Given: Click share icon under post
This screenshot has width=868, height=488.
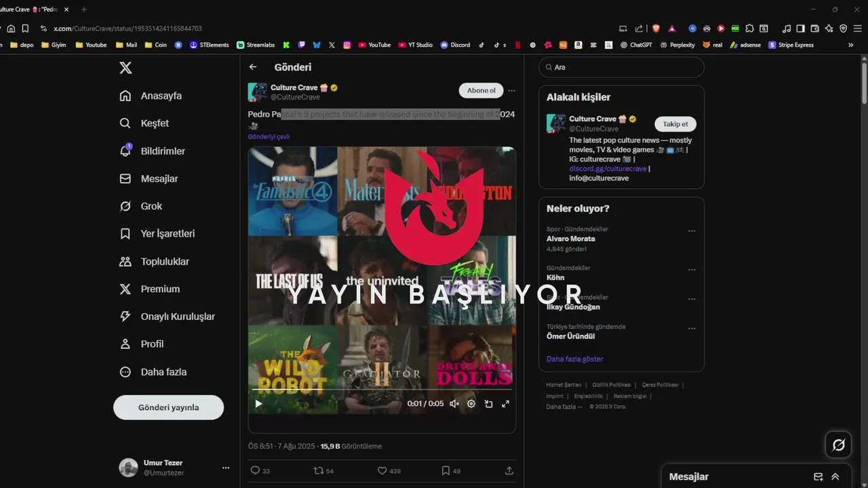Looking at the screenshot, I should (509, 470).
